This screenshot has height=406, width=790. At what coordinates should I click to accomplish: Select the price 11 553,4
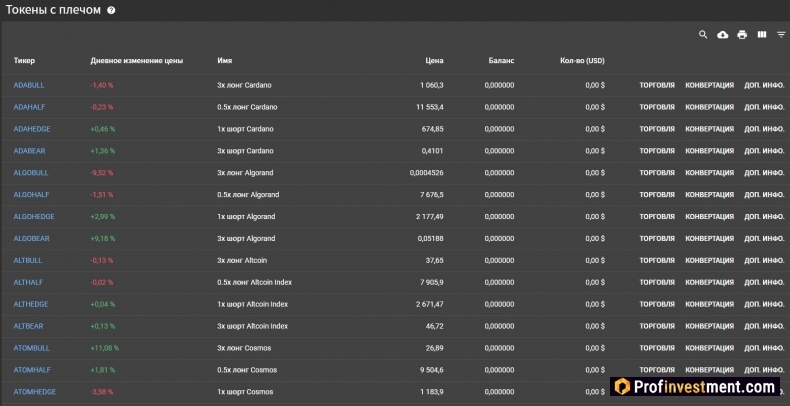click(430, 107)
